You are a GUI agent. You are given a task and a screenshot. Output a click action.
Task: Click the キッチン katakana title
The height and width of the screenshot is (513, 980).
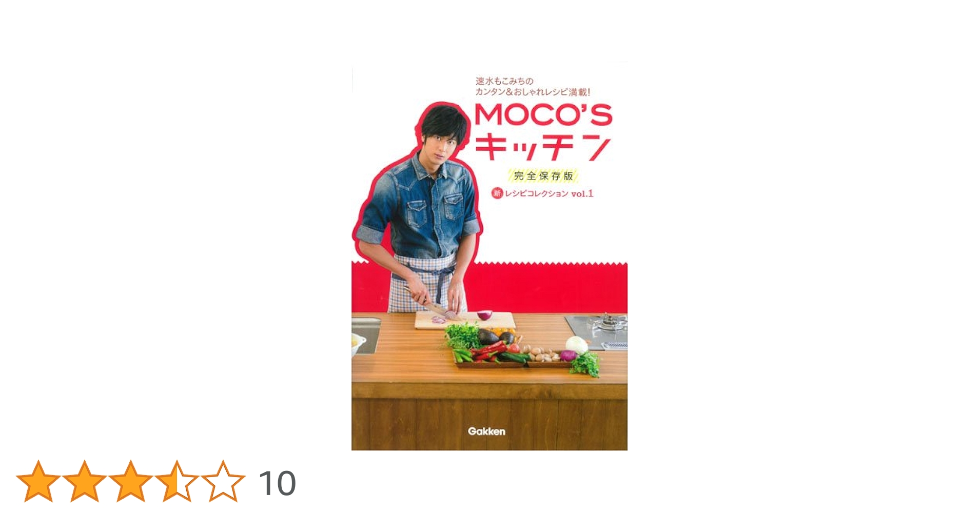(543, 148)
